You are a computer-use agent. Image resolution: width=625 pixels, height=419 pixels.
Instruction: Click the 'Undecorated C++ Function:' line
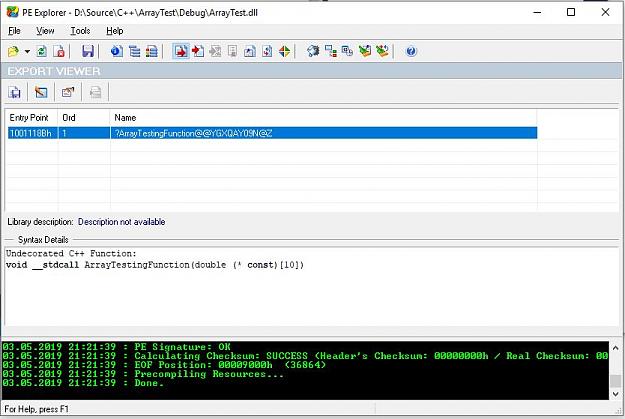pos(71,254)
